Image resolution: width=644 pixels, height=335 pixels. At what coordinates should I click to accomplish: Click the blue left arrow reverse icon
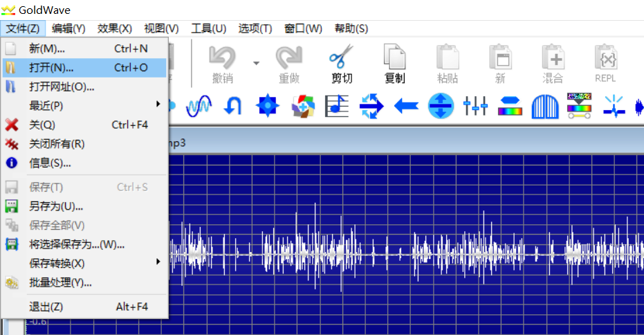(406, 107)
